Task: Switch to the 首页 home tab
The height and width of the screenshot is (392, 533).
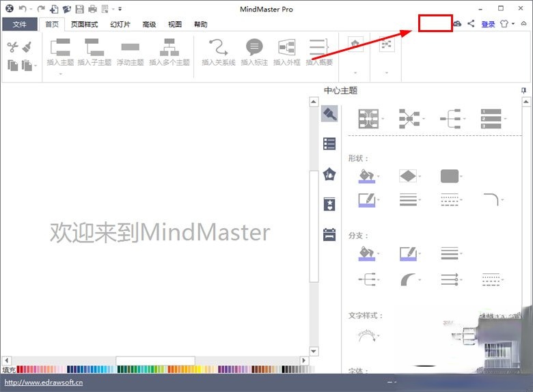Action: coord(52,24)
